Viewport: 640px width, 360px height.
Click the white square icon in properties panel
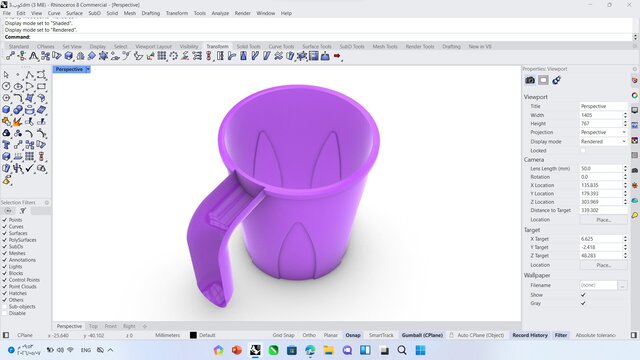pos(543,80)
